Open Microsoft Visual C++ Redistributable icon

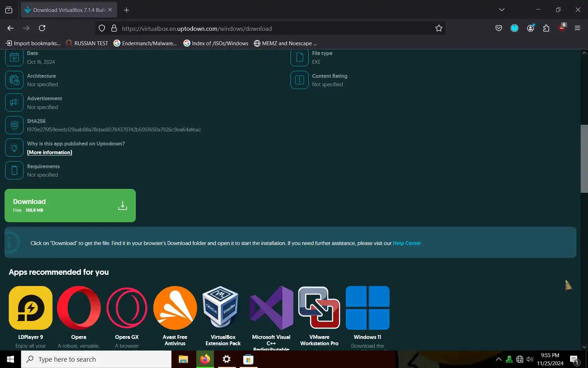point(271,308)
